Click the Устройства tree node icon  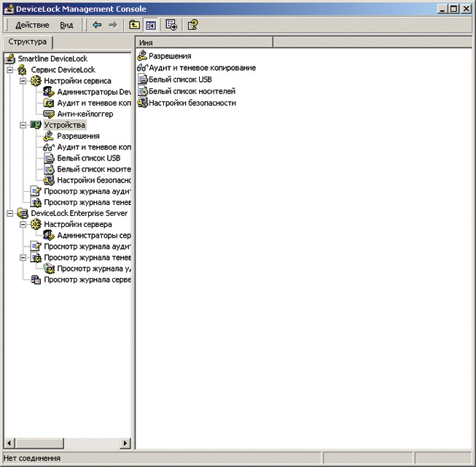click(36, 125)
